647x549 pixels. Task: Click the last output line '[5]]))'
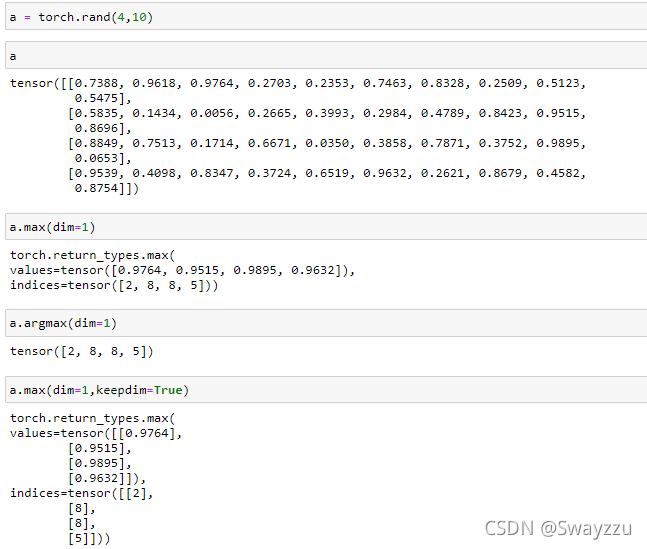point(89,538)
